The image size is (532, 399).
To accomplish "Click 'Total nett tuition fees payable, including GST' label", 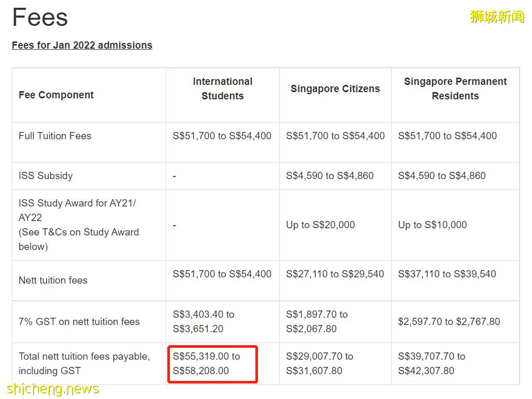I will 84,363.
